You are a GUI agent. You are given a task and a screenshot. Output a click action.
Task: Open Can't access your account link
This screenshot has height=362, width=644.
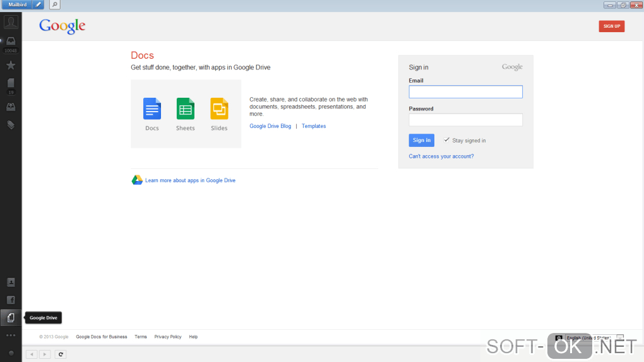pos(441,156)
